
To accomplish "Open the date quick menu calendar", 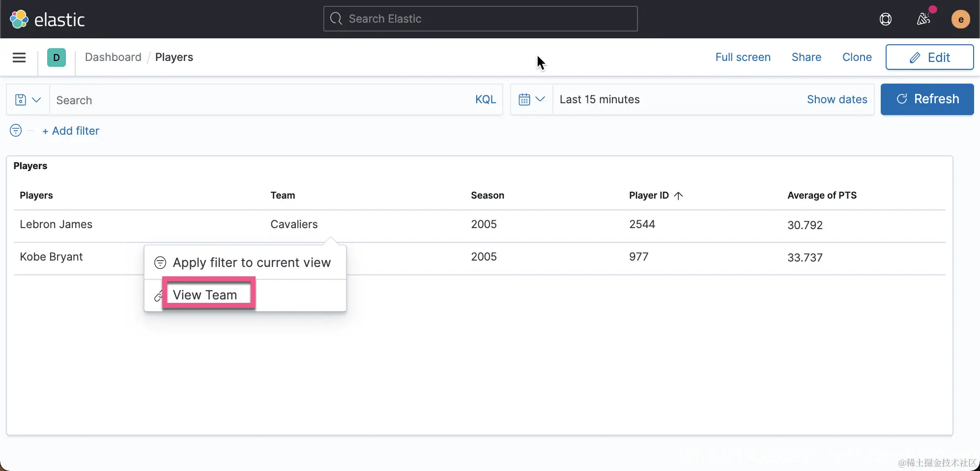I will [x=532, y=99].
